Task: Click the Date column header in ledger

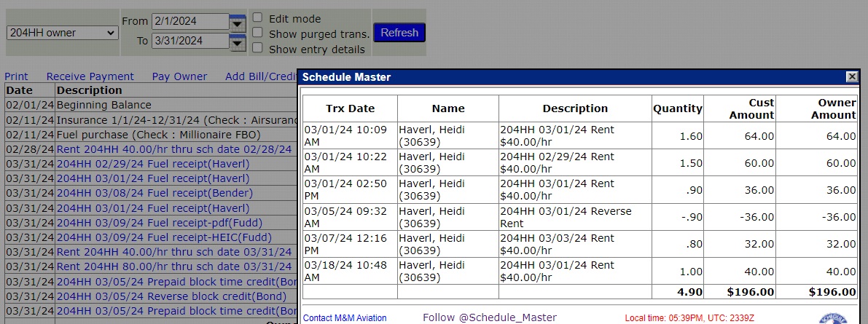Action: click(30, 90)
